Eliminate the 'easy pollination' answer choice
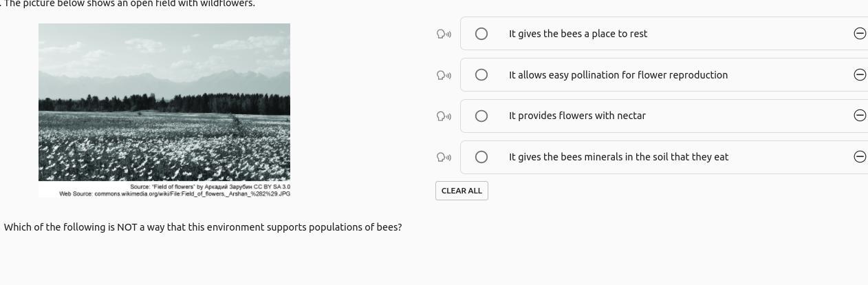The width and height of the screenshot is (868, 285). tap(859, 74)
